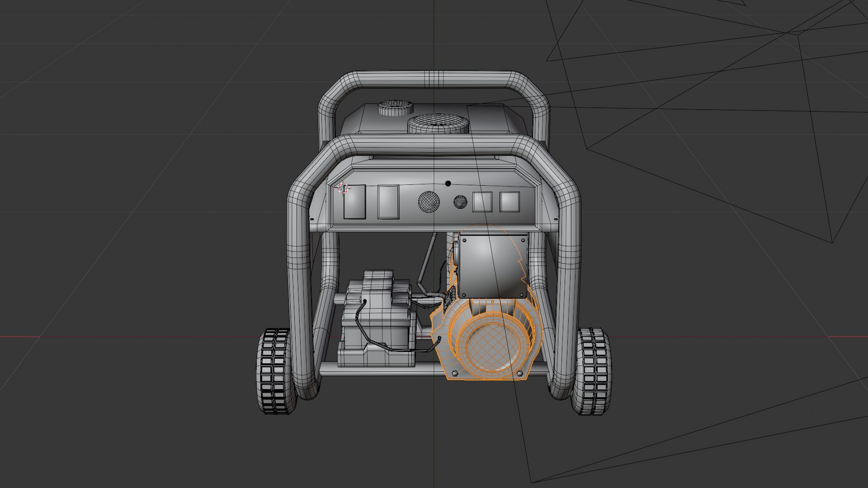The image size is (868, 488).
Task: Select the small rear fuel cap
Action: (395, 108)
